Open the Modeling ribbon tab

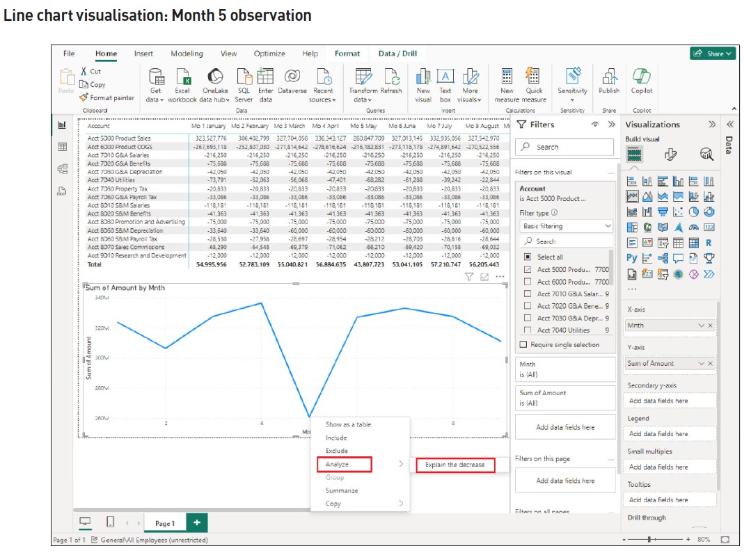pos(187,54)
